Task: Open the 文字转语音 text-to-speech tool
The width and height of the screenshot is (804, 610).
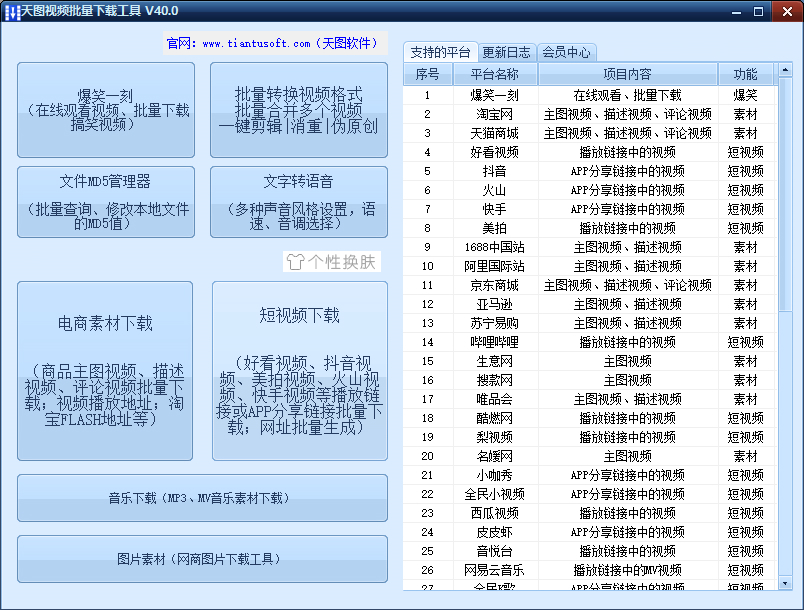Action: click(299, 201)
